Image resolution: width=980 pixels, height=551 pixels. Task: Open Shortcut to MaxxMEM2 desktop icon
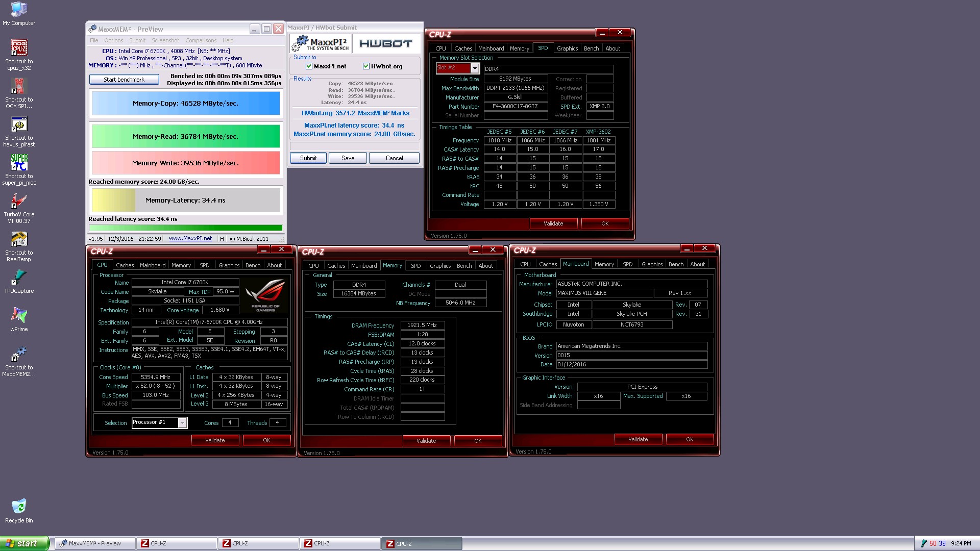(x=19, y=361)
